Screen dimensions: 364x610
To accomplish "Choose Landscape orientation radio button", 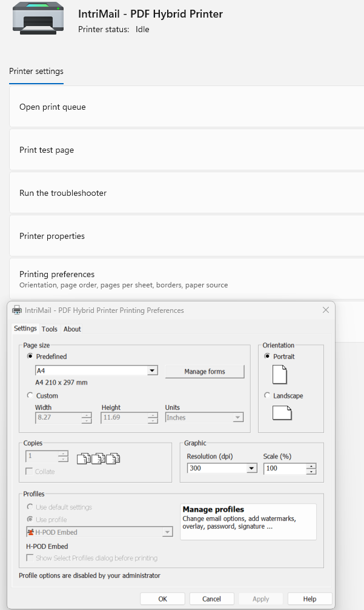I will point(267,395).
